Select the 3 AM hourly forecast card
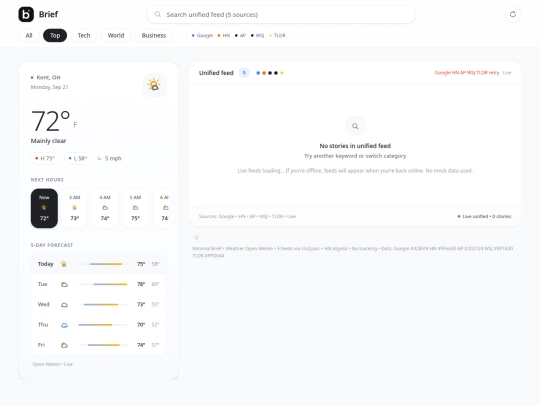The width and height of the screenshot is (540, 405). point(74,208)
